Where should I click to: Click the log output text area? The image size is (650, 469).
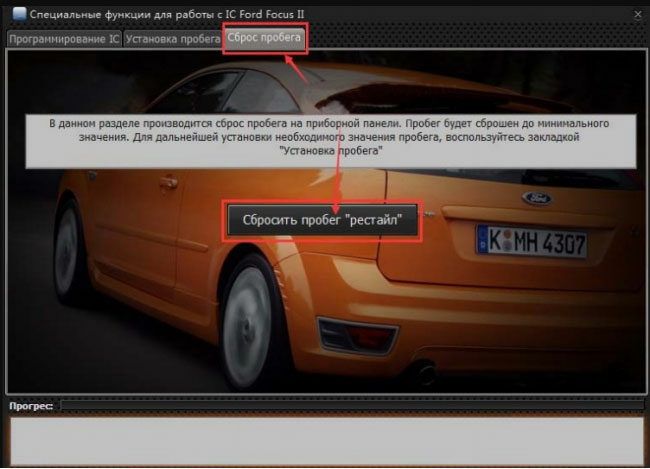coord(327,441)
